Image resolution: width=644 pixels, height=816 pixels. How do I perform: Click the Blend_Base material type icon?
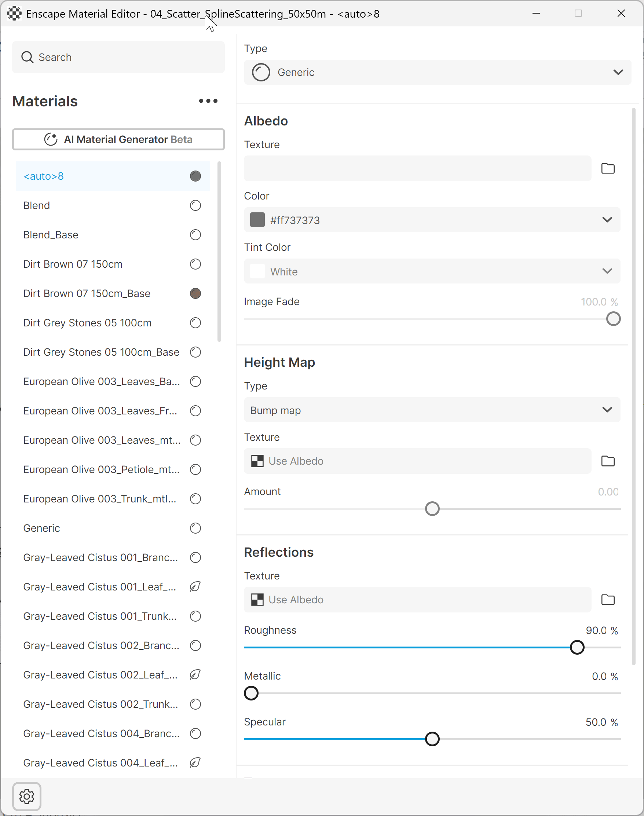pos(195,235)
